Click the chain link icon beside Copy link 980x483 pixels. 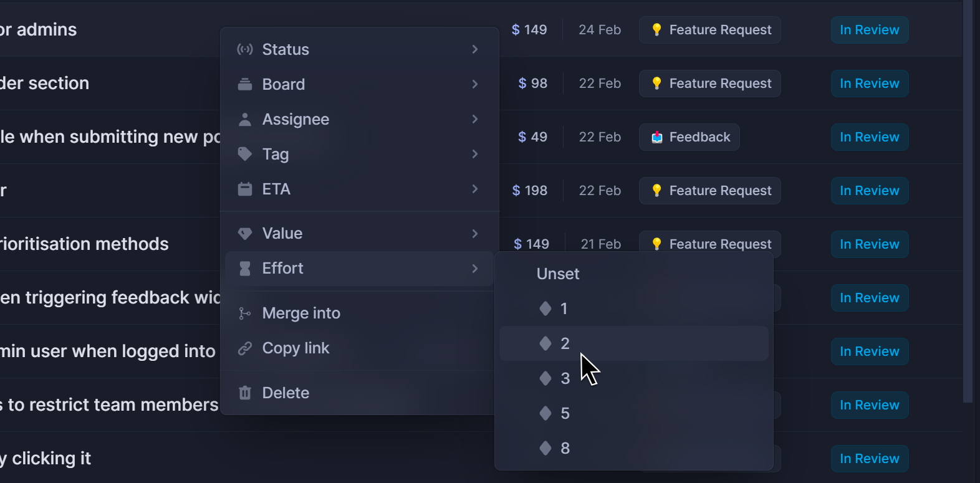245,348
